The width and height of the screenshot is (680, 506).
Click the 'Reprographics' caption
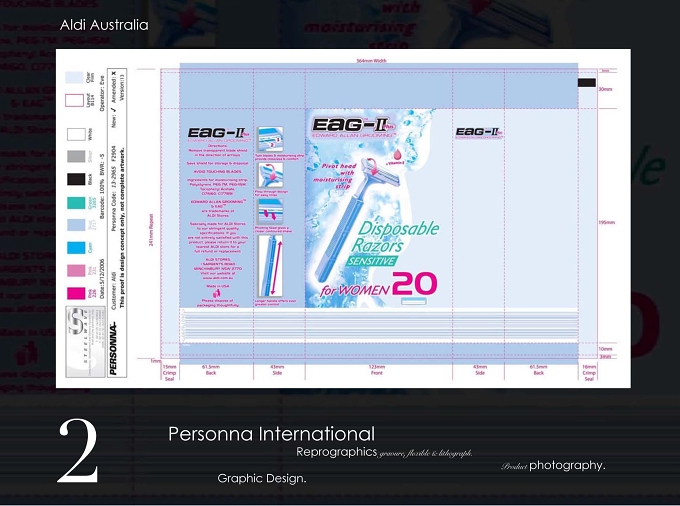click(337, 452)
